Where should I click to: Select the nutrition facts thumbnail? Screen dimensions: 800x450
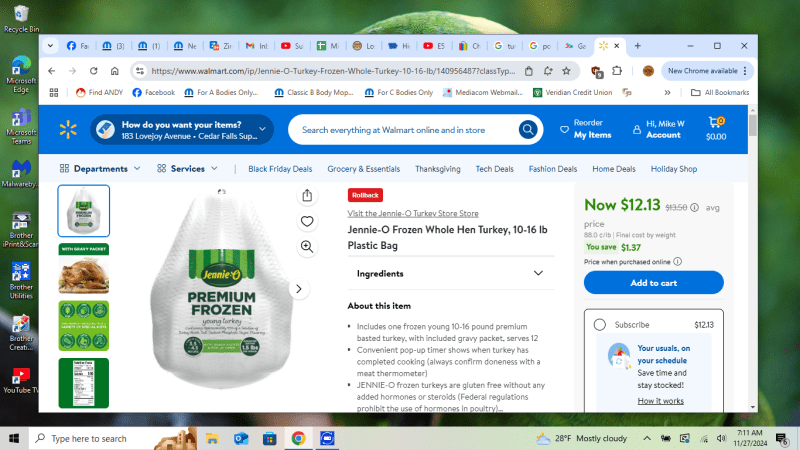(x=84, y=383)
